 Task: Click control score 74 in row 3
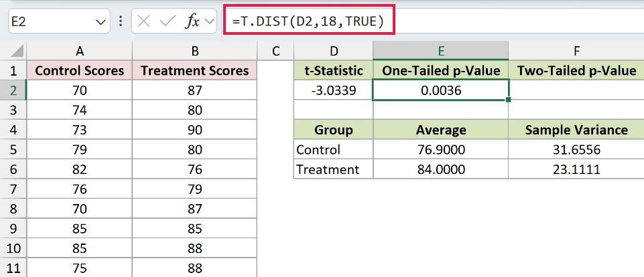[80, 110]
